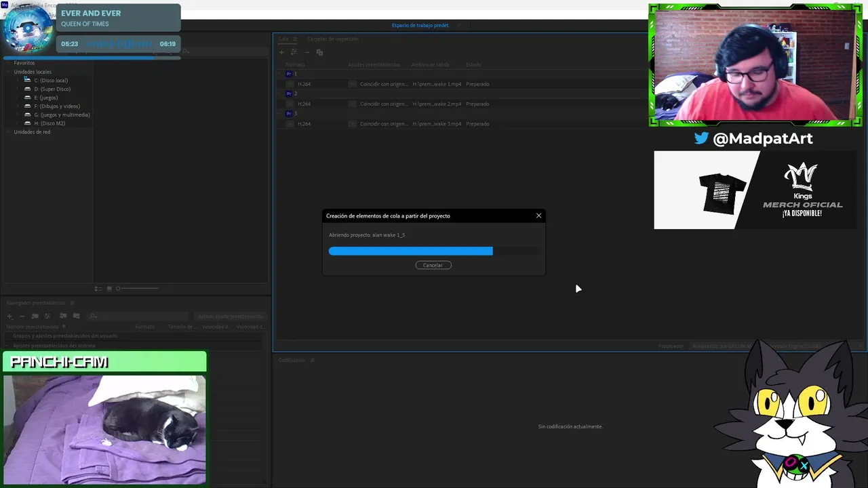Collapse queue source group 2
Image resolution: width=868 pixels, height=488 pixels.
click(x=278, y=94)
